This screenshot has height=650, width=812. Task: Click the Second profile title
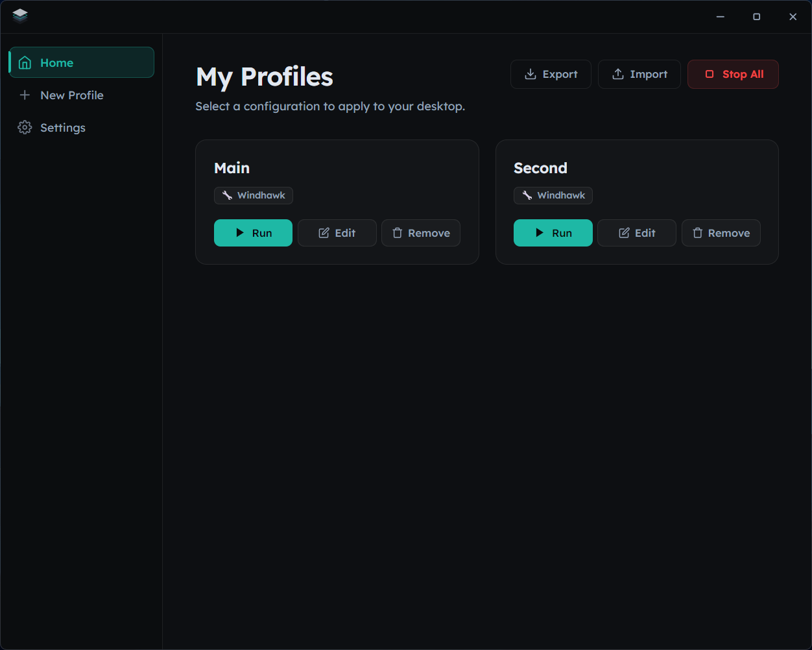coord(540,168)
